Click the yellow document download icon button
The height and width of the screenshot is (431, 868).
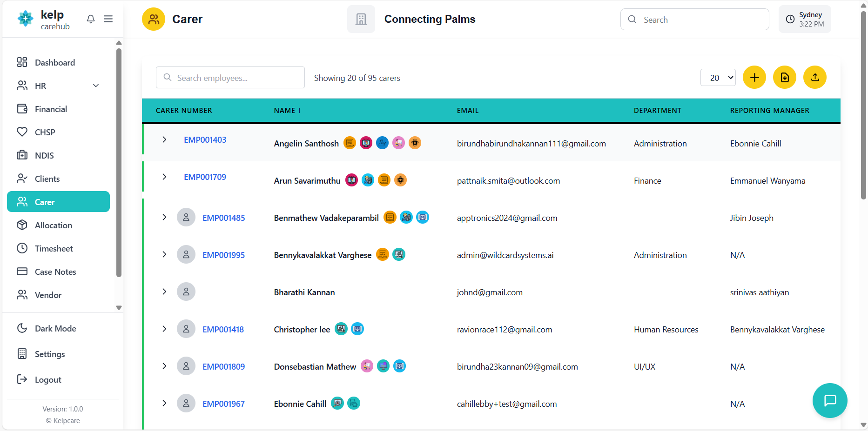[x=784, y=77]
